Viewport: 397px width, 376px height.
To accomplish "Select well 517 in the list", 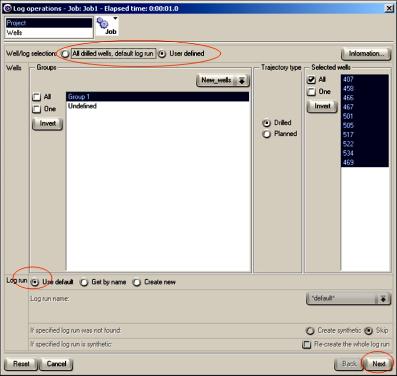I will 365,135.
